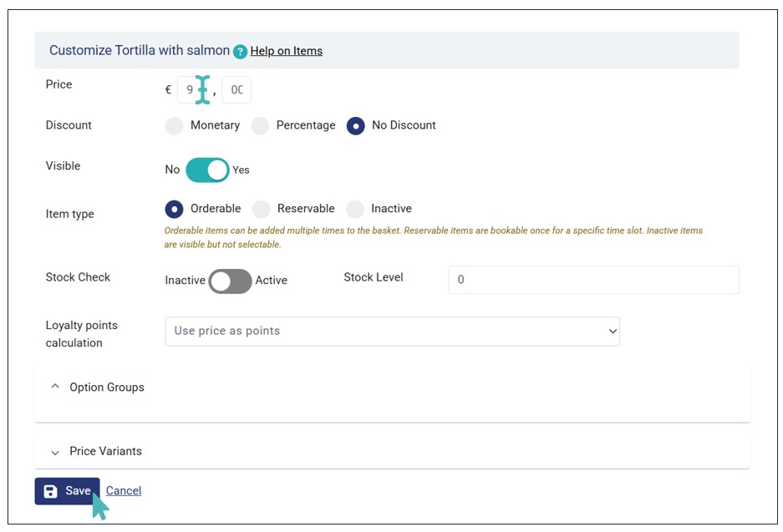Enable the Stock Check toggle

(x=230, y=281)
